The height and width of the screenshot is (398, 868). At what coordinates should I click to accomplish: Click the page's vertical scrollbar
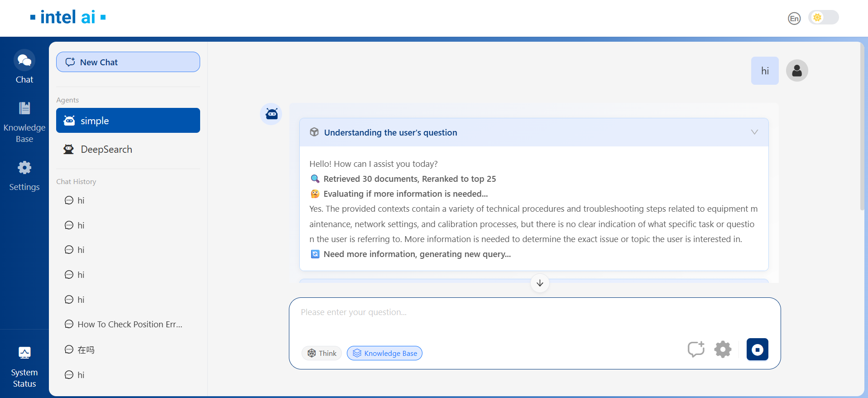point(862,127)
